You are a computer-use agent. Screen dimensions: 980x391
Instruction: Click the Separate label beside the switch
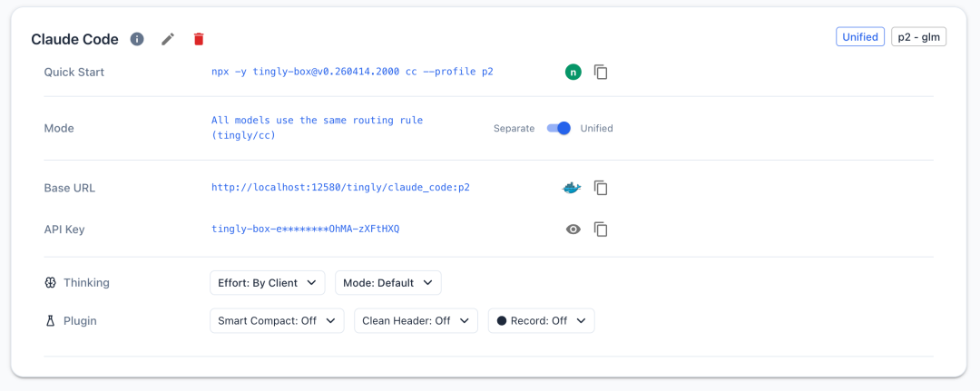(x=514, y=128)
